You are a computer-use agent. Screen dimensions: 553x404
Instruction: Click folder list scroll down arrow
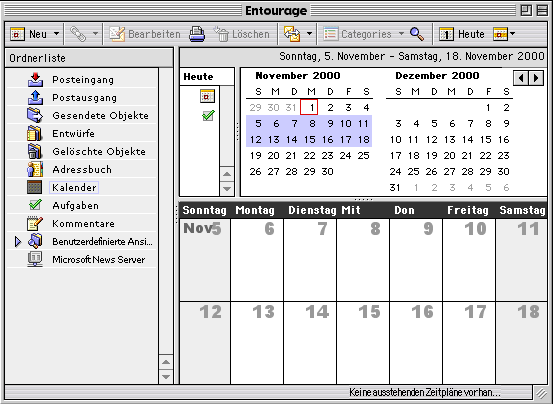pyautogui.click(x=166, y=377)
